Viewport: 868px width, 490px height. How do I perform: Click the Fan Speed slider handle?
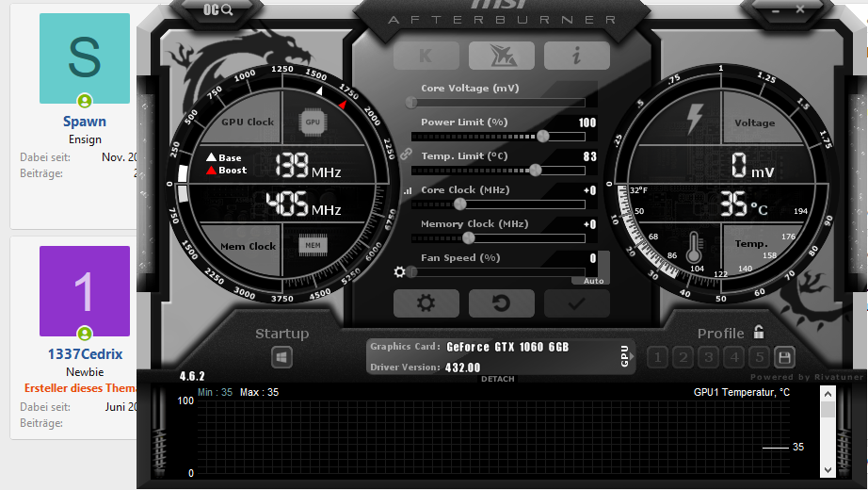click(x=411, y=272)
